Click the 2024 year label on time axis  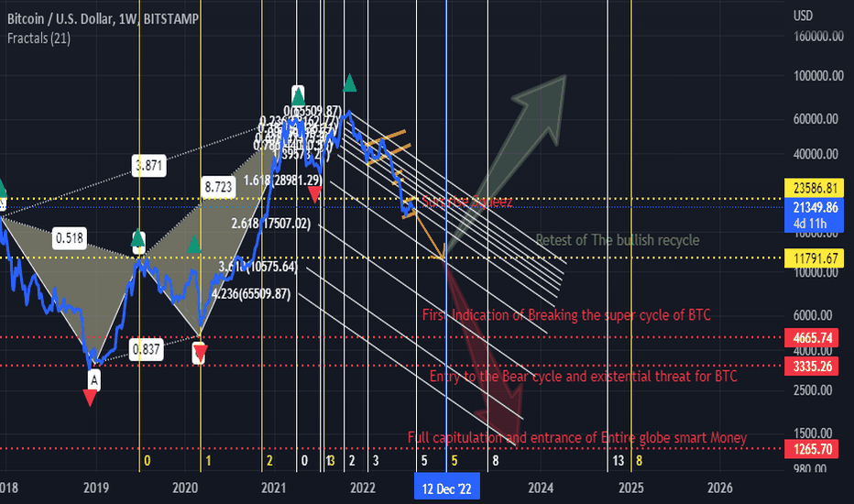click(x=541, y=488)
